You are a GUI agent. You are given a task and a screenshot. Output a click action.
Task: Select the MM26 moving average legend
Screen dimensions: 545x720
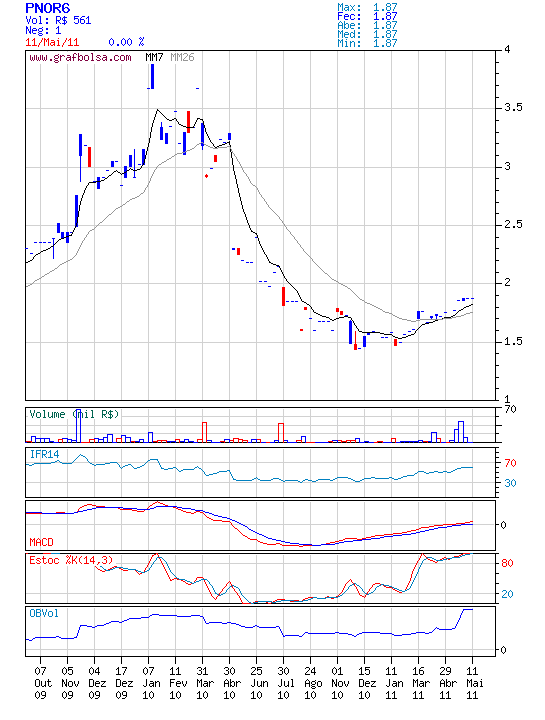pos(182,57)
